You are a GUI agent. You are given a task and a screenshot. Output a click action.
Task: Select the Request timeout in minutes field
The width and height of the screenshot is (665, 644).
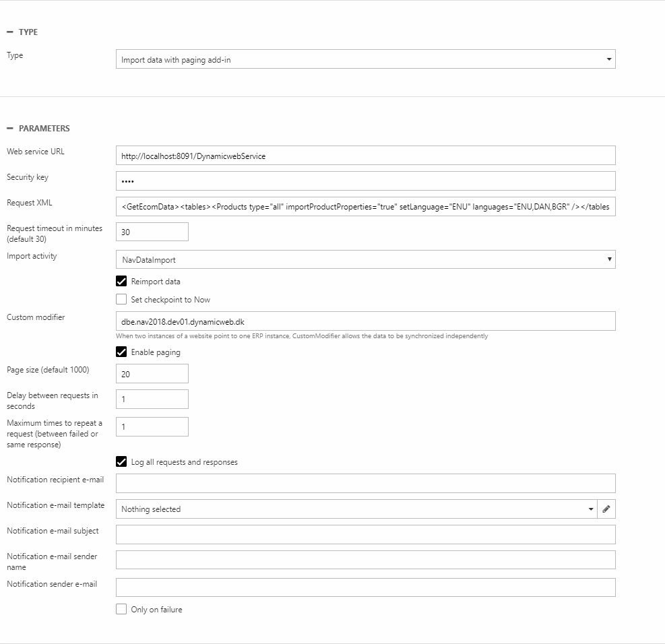152,232
